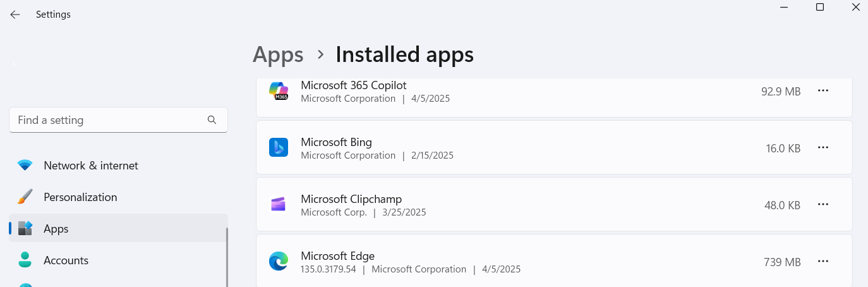Click the Microsoft Edge app icon
This screenshot has height=287, width=868.
[x=279, y=261]
